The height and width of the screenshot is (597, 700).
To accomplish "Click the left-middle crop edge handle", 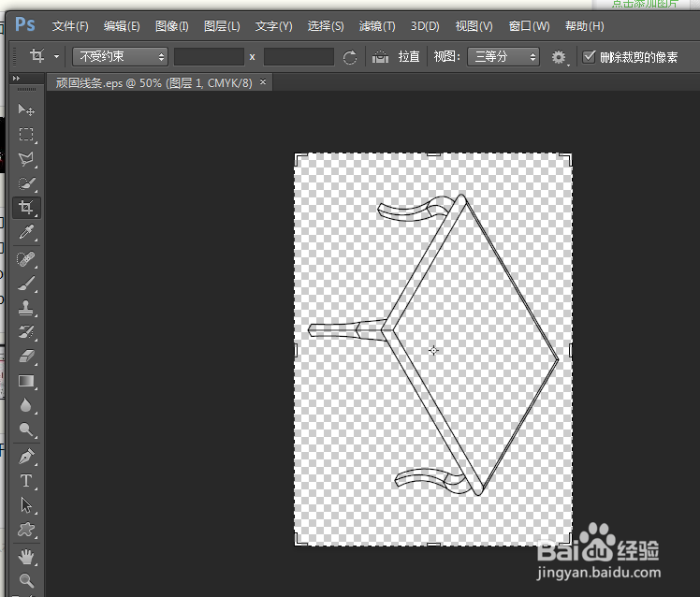I will 296,350.
